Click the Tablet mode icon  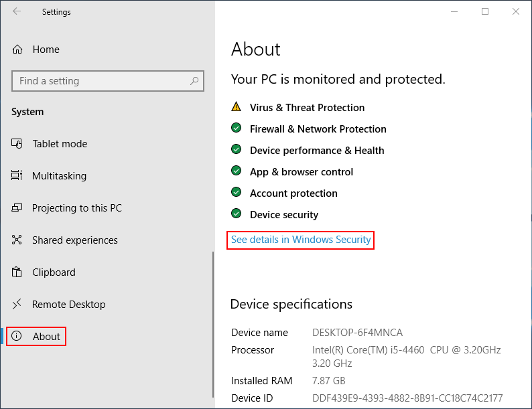17,144
